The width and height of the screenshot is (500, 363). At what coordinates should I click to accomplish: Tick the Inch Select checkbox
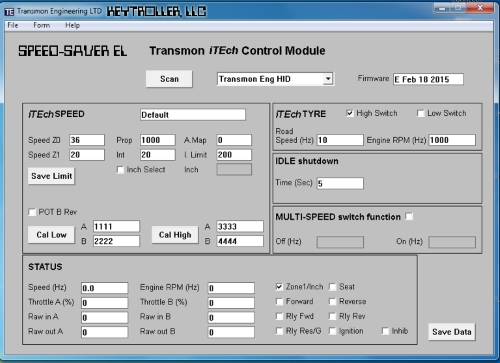click(120, 170)
